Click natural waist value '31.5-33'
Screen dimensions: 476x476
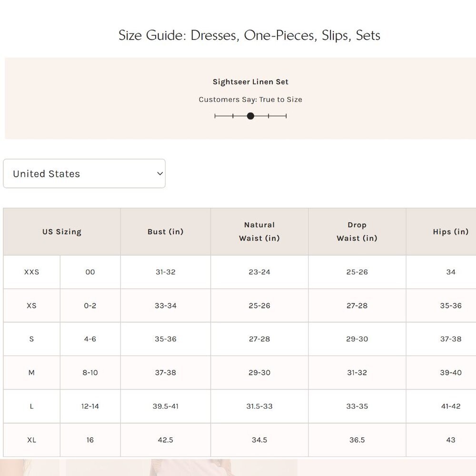[x=259, y=406]
